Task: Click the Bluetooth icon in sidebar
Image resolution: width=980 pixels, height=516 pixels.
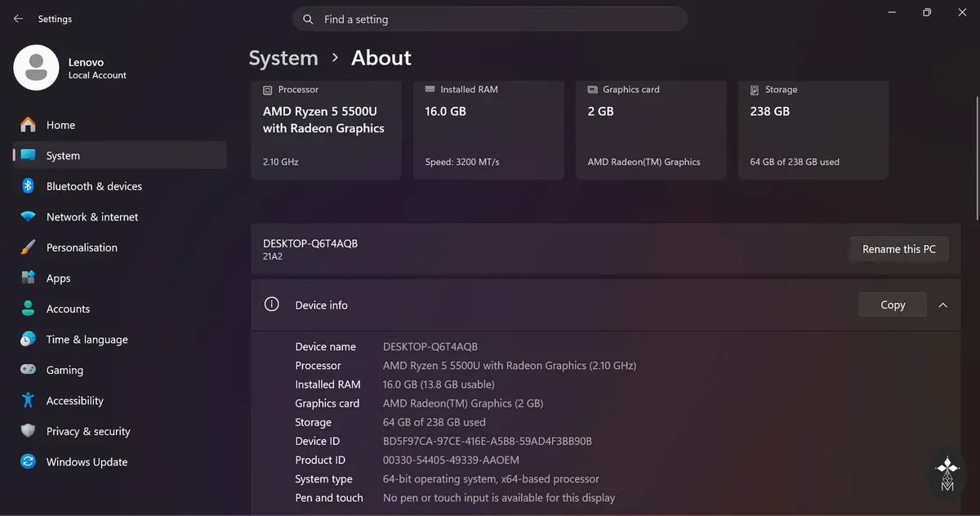Action: 28,186
